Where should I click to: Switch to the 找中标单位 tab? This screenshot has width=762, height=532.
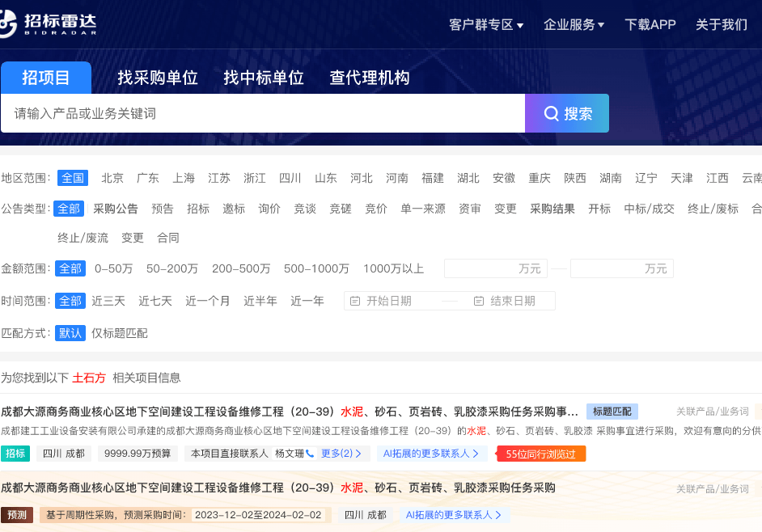click(264, 78)
